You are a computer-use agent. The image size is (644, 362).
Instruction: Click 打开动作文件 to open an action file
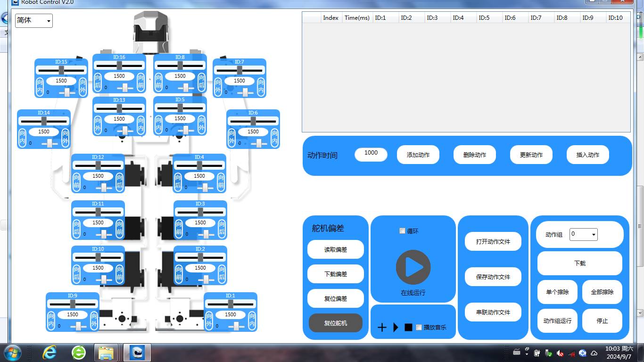(x=493, y=241)
